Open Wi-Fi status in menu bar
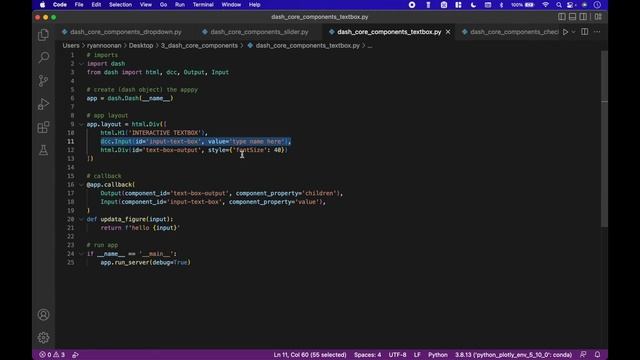Viewport: 640px width, 360px height. (x=545, y=5)
